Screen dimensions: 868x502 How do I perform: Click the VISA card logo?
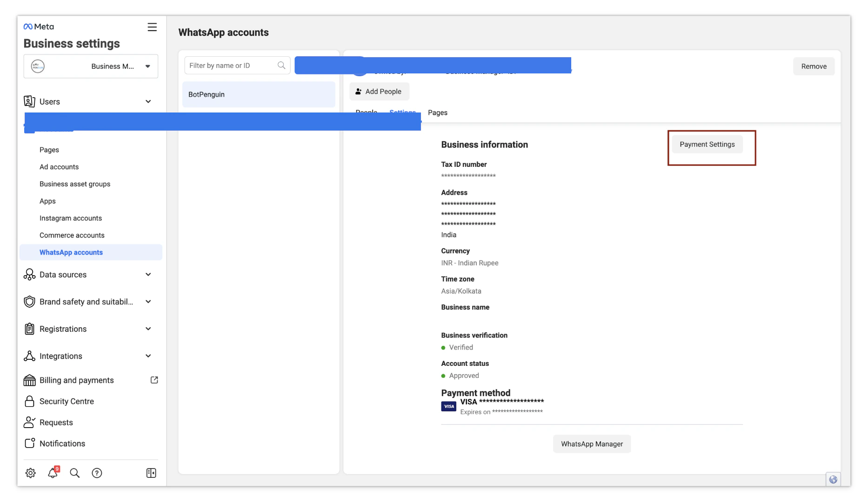coord(449,406)
